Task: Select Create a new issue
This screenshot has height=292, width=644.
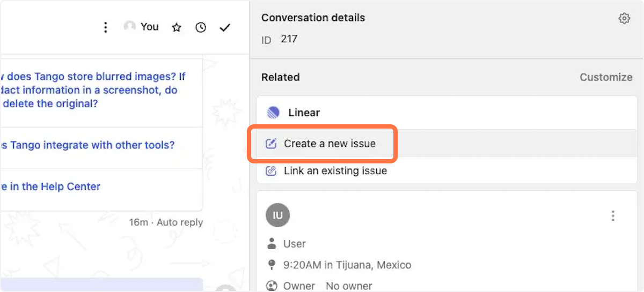Action: 447,144
